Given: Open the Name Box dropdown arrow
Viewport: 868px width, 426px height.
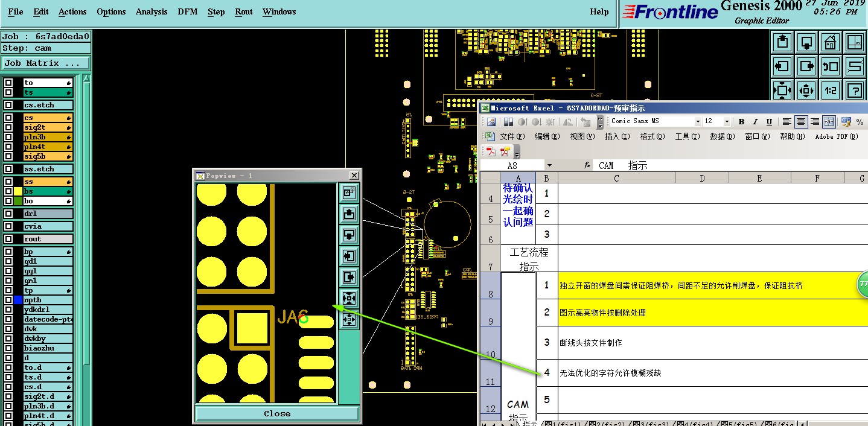Looking at the screenshot, I should click(549, 165).
